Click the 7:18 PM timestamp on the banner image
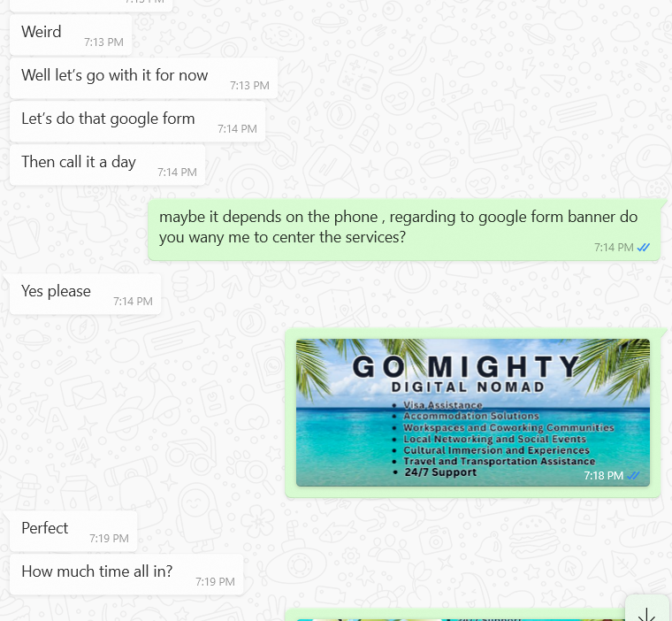The height and width of the screenshot is (621, 672). tap(603, 476)
